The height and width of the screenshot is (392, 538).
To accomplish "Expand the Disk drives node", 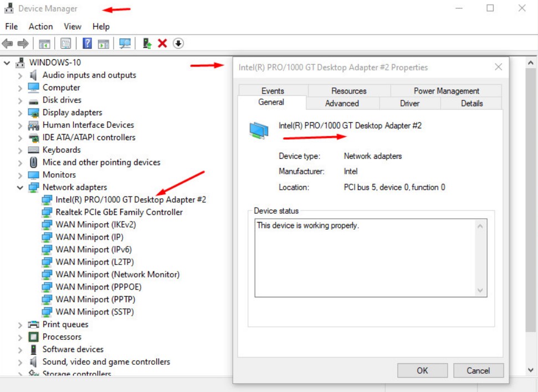I will 20,100.
